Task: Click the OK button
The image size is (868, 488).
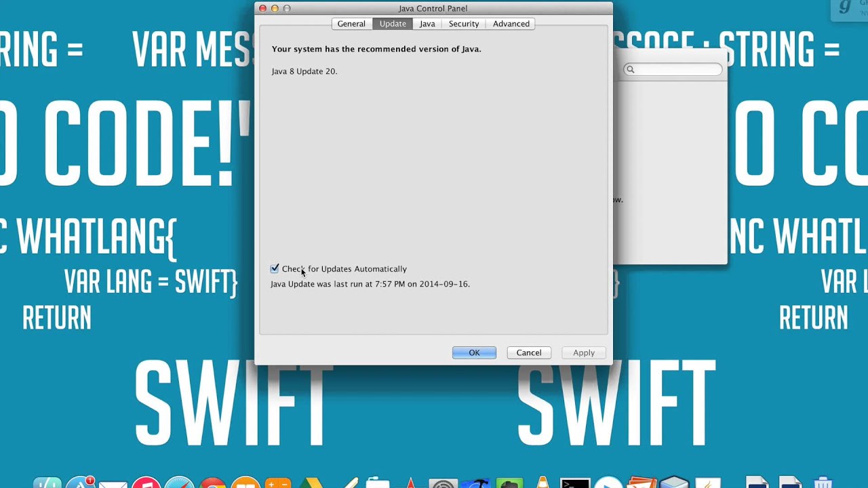Action: [x=474, y=352]
